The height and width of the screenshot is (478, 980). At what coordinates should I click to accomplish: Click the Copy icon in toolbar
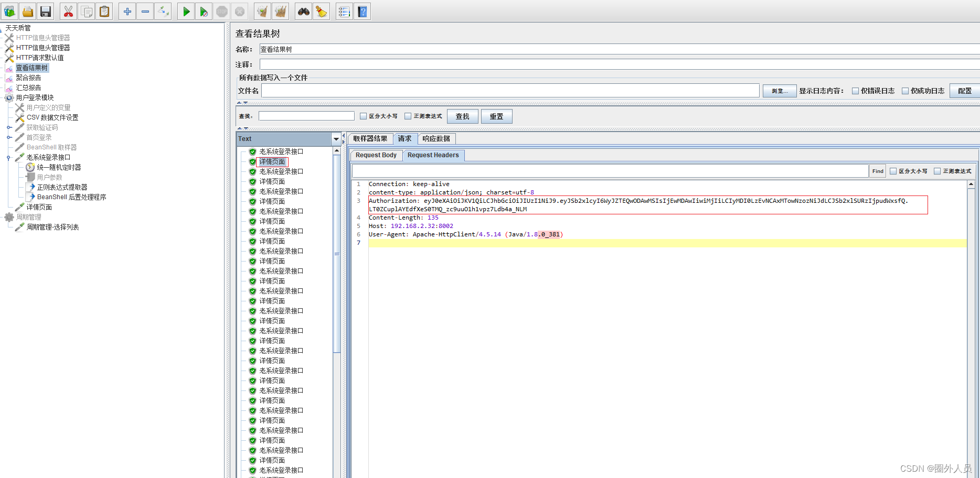click(x=87, y=11)
